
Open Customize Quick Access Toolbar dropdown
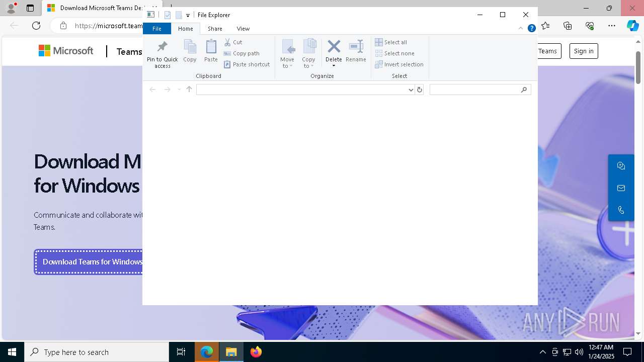pyautogui.click(x=188, y=16)
